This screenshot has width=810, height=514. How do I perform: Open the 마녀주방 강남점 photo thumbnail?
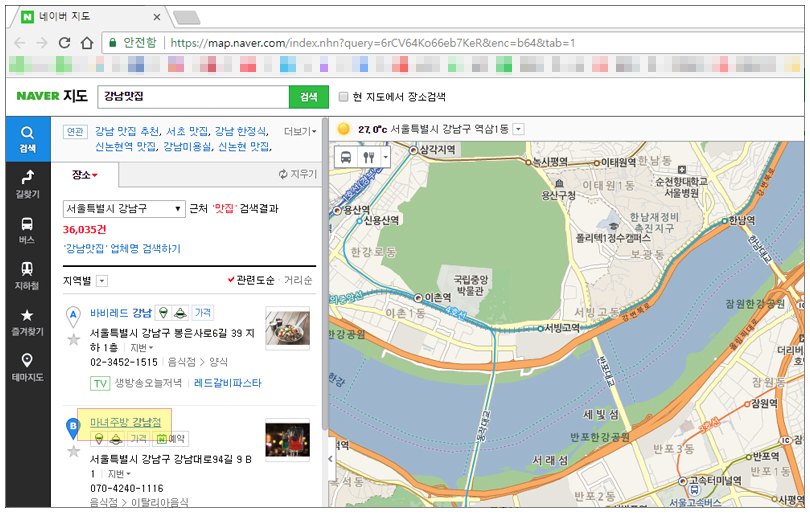pyautogui.click(x=287, y=440)
